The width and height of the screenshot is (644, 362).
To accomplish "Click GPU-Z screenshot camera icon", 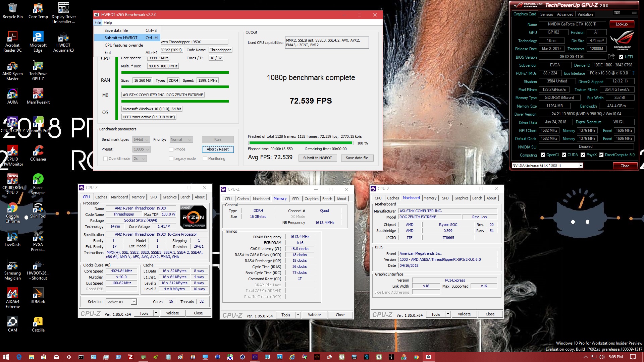I will pos(617,13).
